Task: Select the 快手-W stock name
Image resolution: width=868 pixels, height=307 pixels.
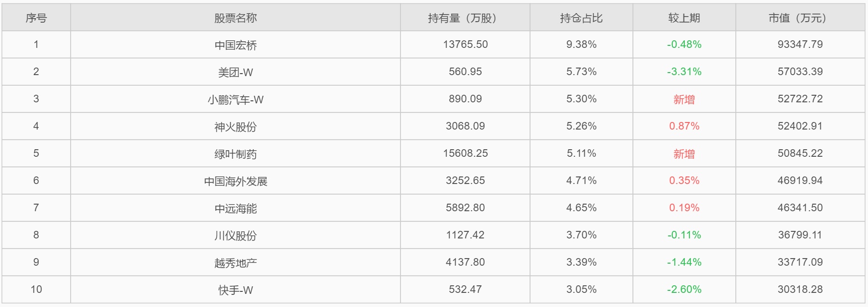Action: 236,290
